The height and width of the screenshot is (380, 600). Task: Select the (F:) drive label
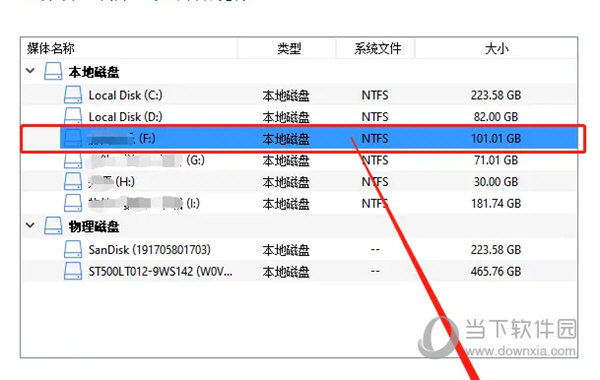point(147,138)
